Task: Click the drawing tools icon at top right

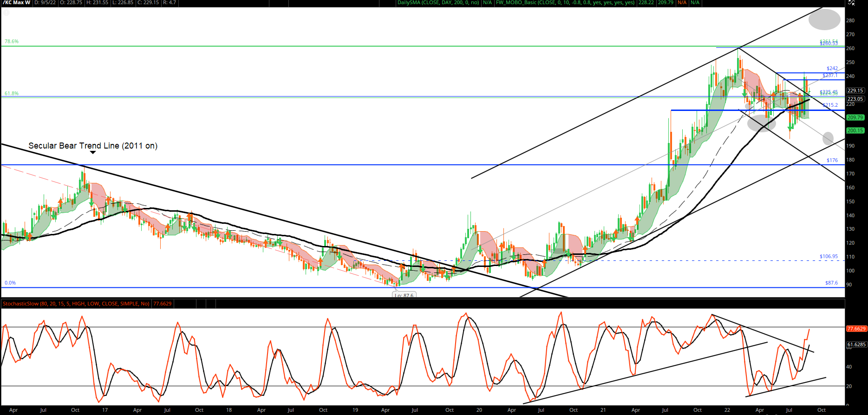Action: point(851,3)
